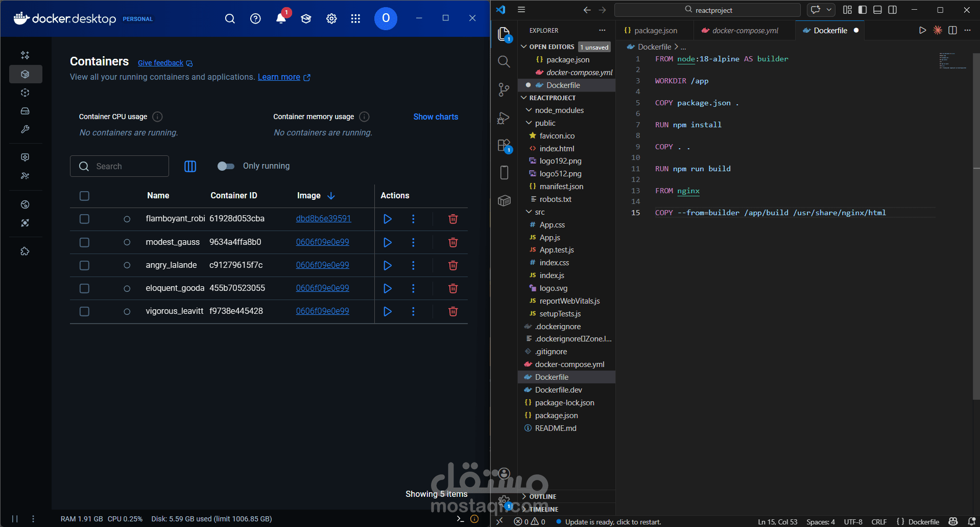Start the flamboyant_robi container
Screen dimensions: 980x527
tap(388, 219)
